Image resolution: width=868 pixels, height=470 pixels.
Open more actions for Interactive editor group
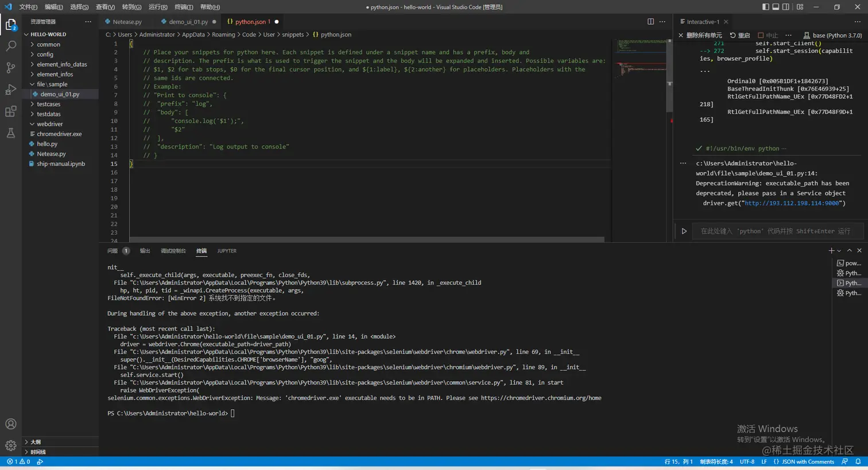pyautogui.click(x=858, y=22)
